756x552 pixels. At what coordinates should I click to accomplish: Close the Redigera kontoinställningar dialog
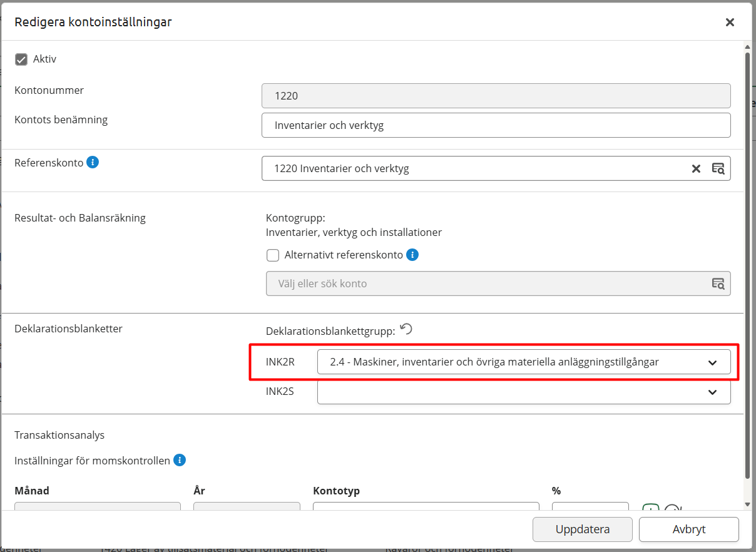click(730, 23)
